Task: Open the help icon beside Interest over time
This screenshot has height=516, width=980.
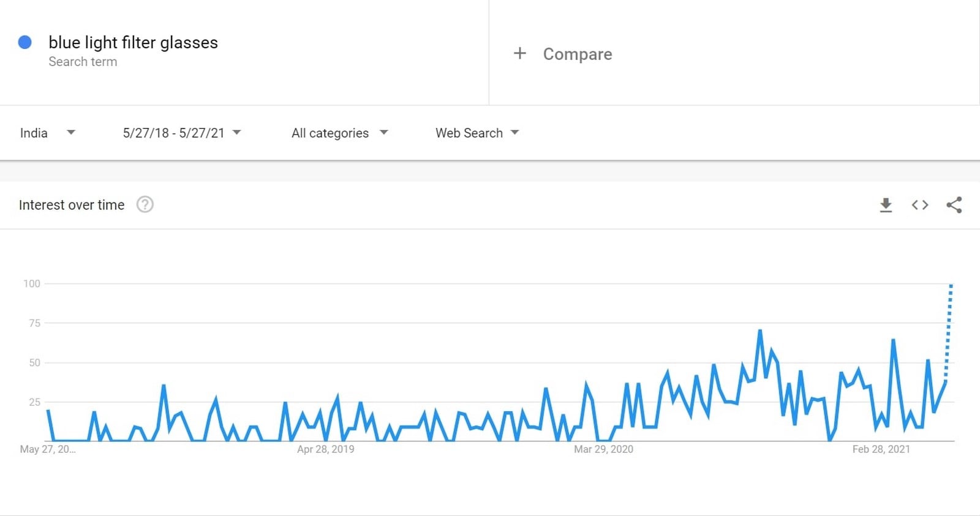Action: [145, 204]
